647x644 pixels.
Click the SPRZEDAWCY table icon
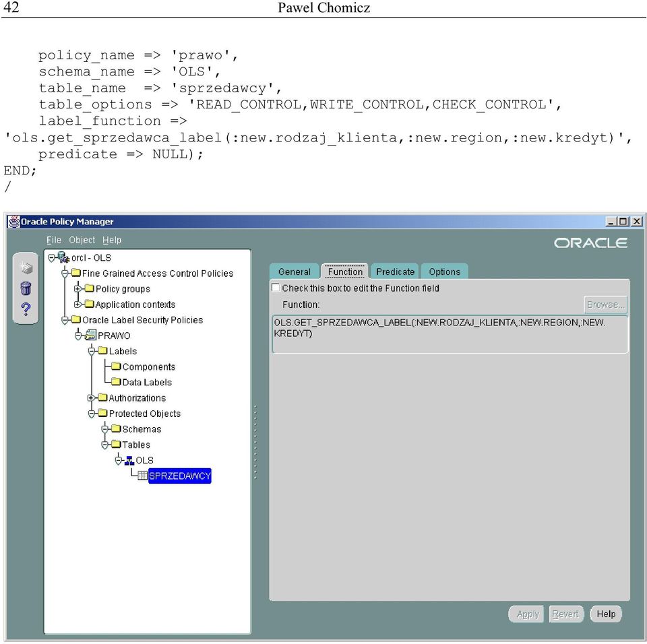[x=143, y=476]
